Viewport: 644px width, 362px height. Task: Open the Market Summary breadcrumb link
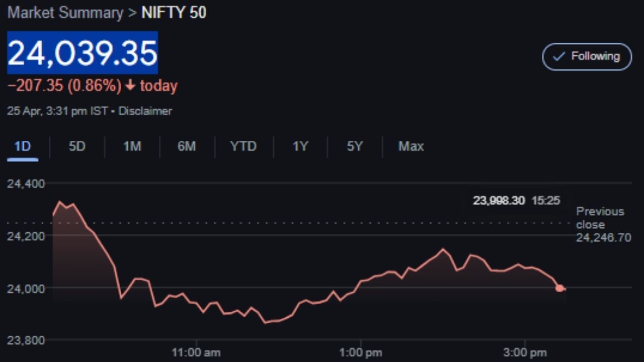pos(65,13)
